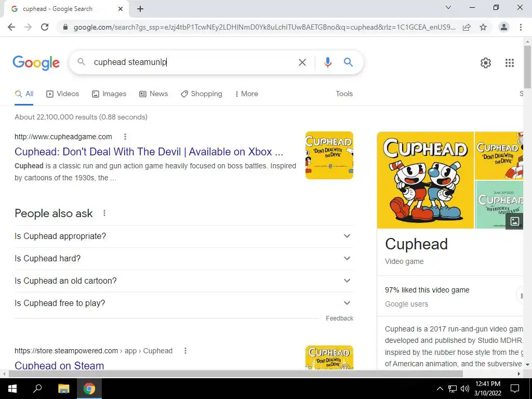This screenshot has height=399, width=532.
Task: Expand 'Is Cuphead an old cartoon?' question
Action: (x=184, y=281)
